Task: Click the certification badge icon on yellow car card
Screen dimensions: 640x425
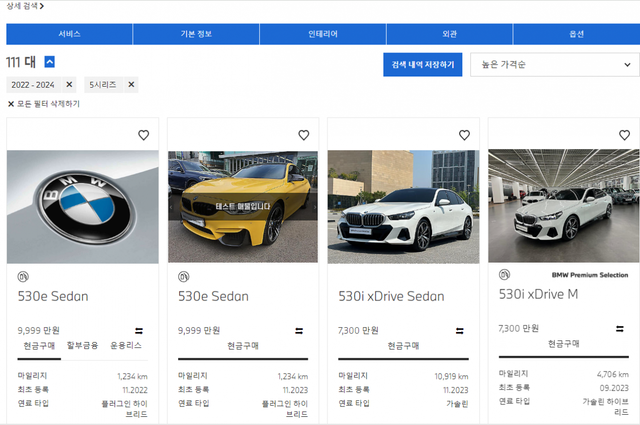Action: coord(183,276)
